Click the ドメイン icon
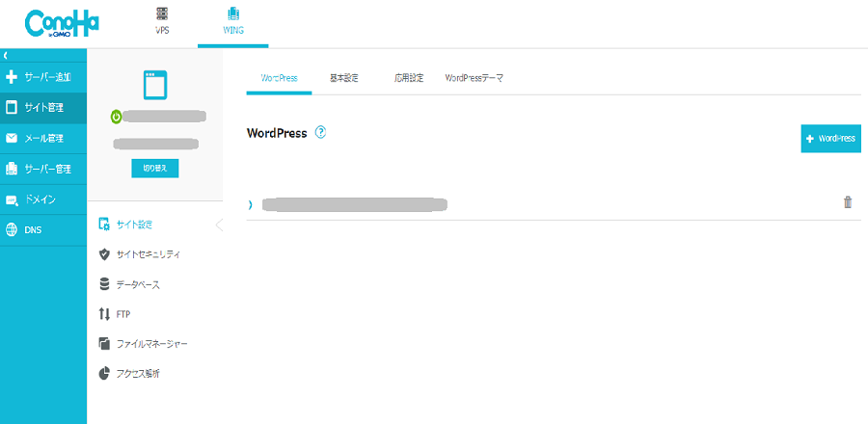Viewport: 868px width, 424px height. [12, 199]
